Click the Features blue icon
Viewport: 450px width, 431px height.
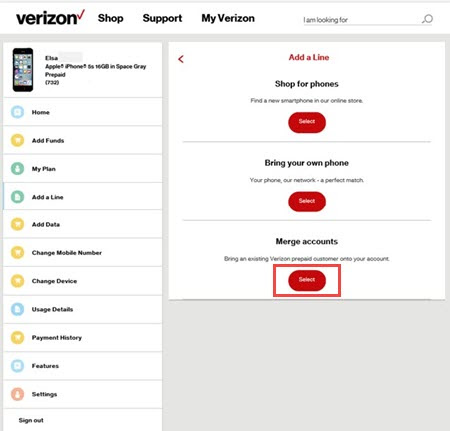[17, 366]
